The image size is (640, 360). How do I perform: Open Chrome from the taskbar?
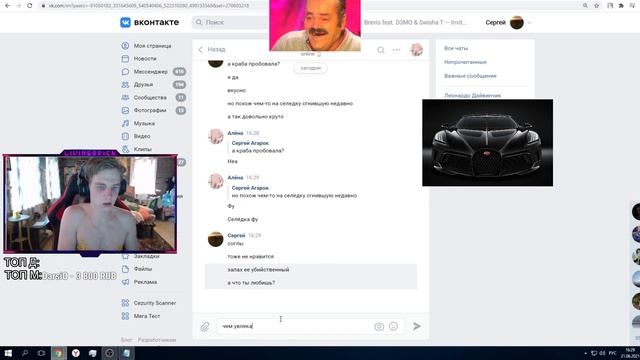[58, 353]
